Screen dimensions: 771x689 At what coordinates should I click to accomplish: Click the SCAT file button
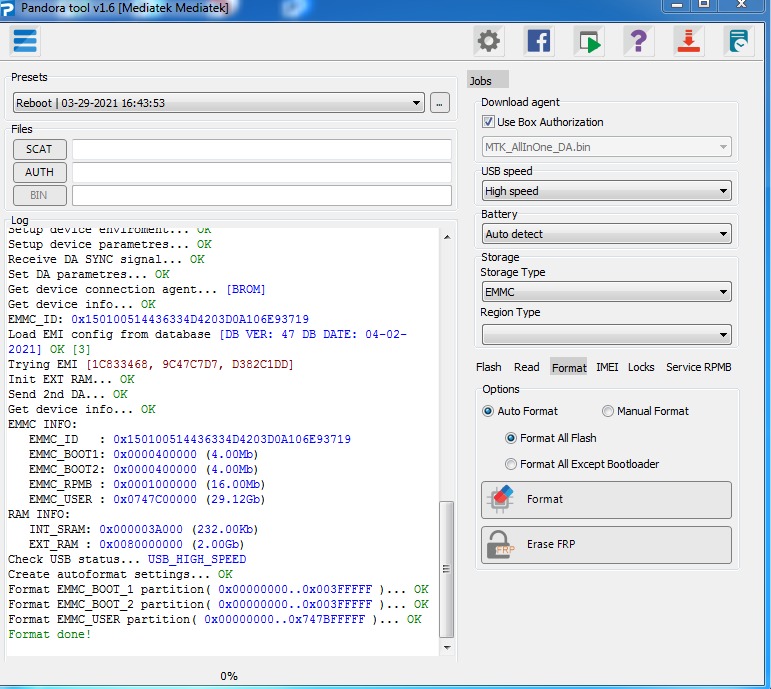39,149
